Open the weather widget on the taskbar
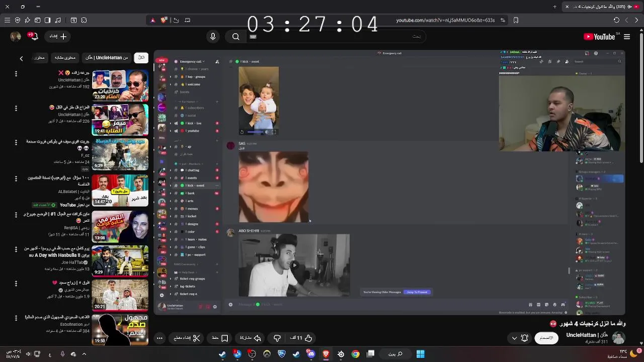The width and height of the screenshot is (644, 362). click(x=624, y=354)
